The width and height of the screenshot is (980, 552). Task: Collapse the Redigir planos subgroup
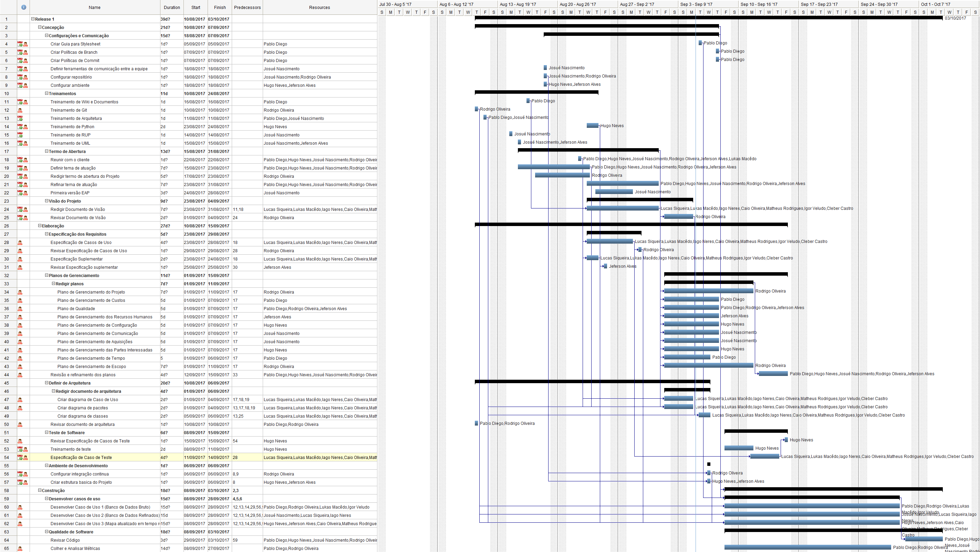pyautogui.click(x=54, y=284)
